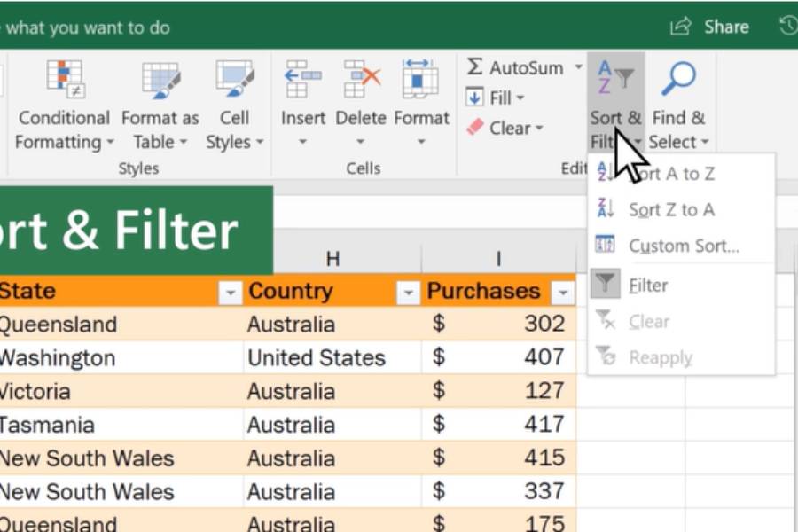Select the purchases cell showing 407
Screen dimensions: 798x532
[x=499, y=357]
